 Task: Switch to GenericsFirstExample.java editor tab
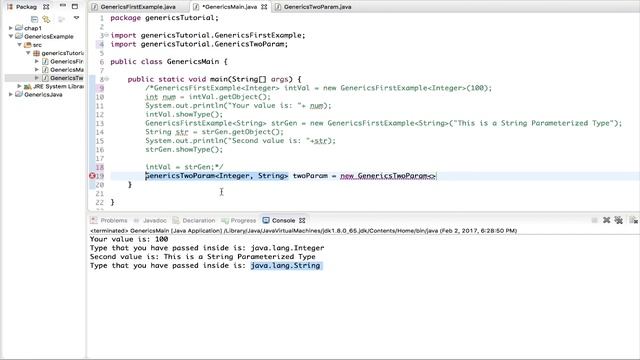tap(138, 7)
